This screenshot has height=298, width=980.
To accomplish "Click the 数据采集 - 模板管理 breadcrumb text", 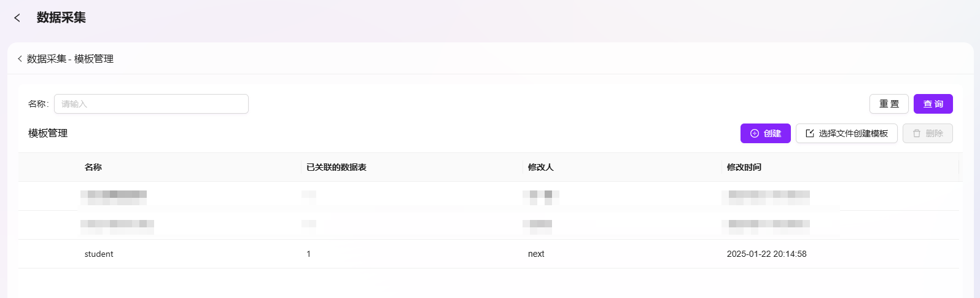I will [x=70, y=59].
